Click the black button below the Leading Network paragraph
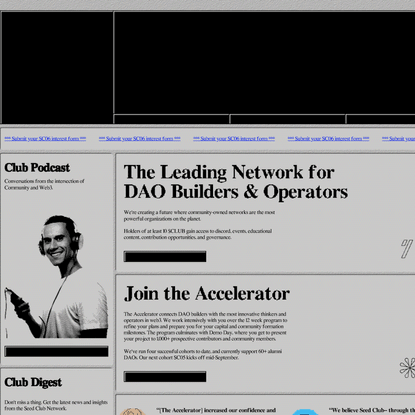Image resolution: width=415 pixels, height=415 pixels. point(165,257)
